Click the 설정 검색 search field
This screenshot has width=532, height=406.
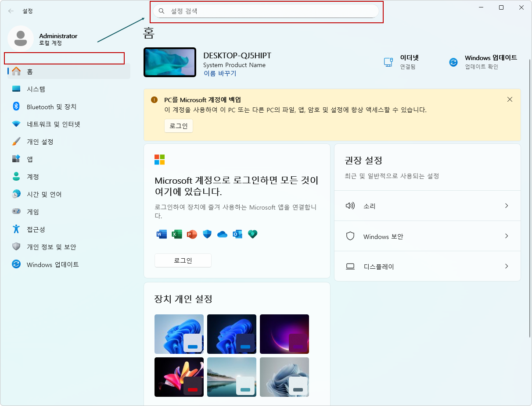[266, 11]
